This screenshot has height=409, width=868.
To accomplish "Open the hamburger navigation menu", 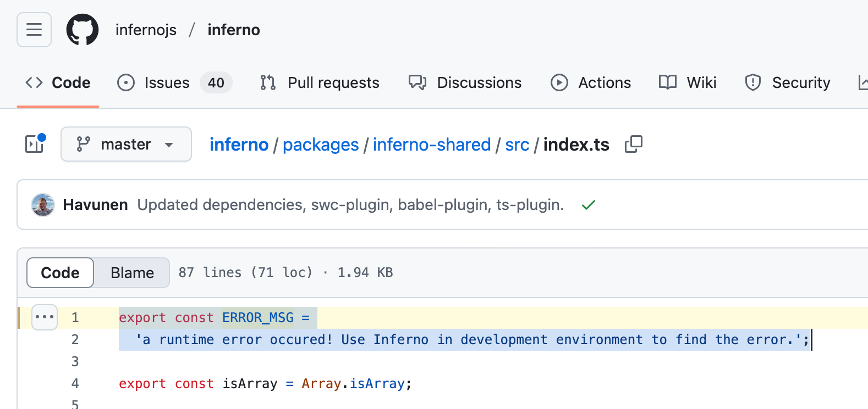I will 34,30.
